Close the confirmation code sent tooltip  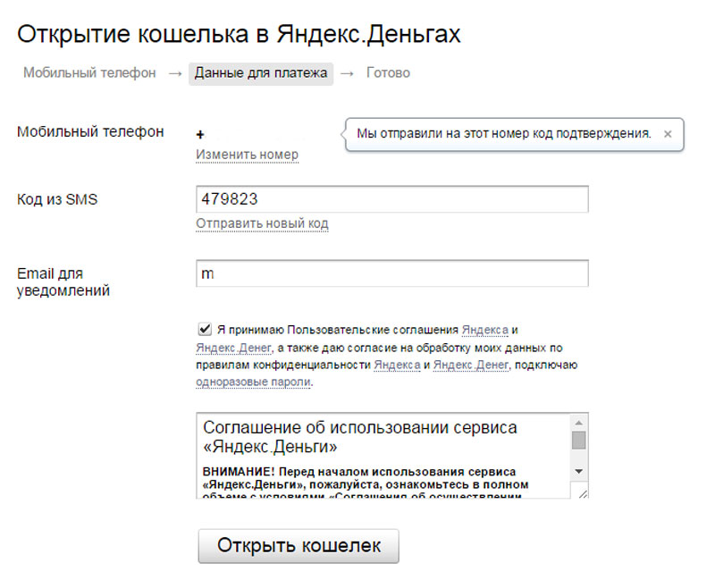point(668,134)
